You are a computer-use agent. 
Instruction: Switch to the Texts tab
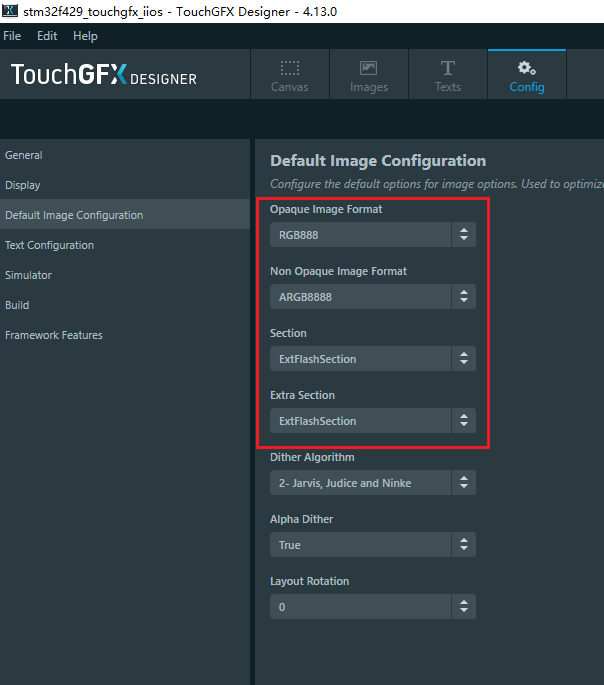point(448,75)
